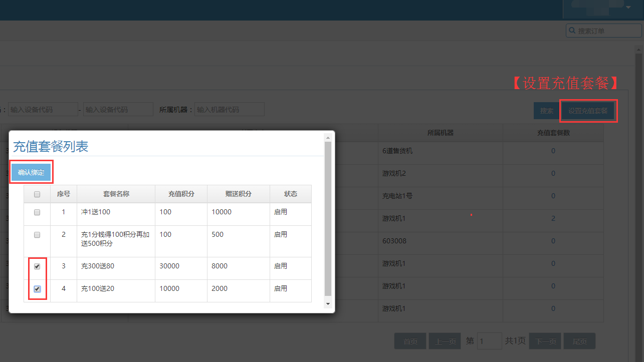Click the dialog scrollbar up arrow
The height and width of the screenshot is (362, 644).
point(328,137)
